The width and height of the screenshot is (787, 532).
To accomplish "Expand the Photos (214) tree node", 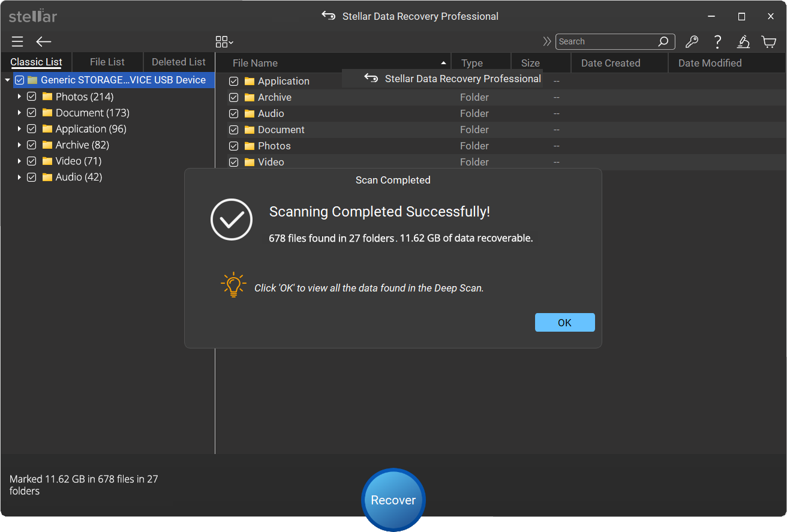I will (19, 97).
